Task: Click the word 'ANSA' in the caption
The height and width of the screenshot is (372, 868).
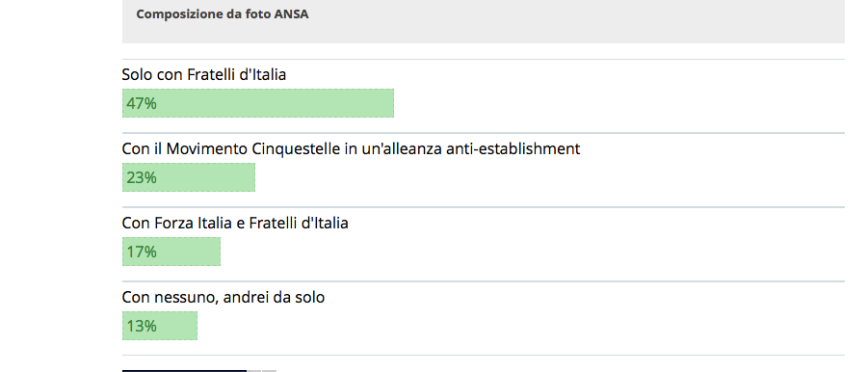Action: pos(291,14)
